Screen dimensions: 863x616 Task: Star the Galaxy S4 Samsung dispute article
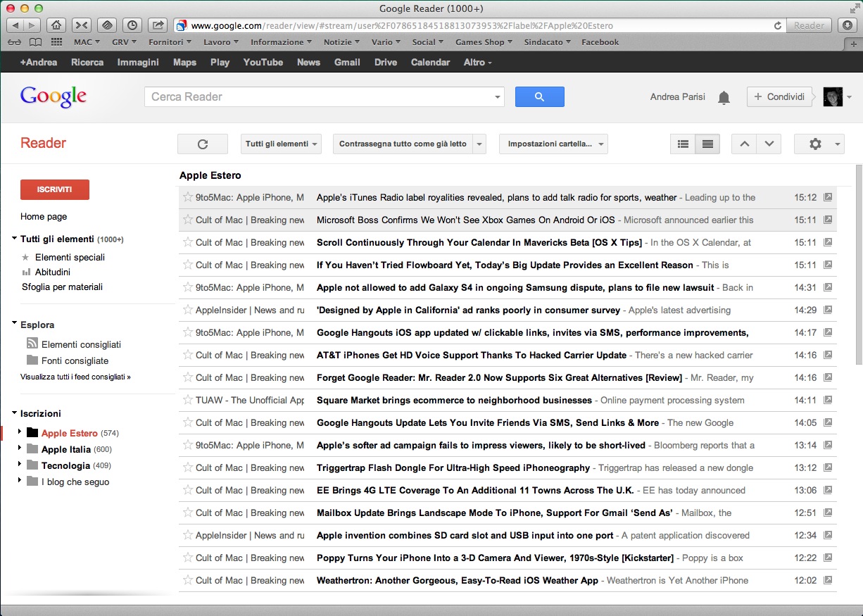[188, 287]
